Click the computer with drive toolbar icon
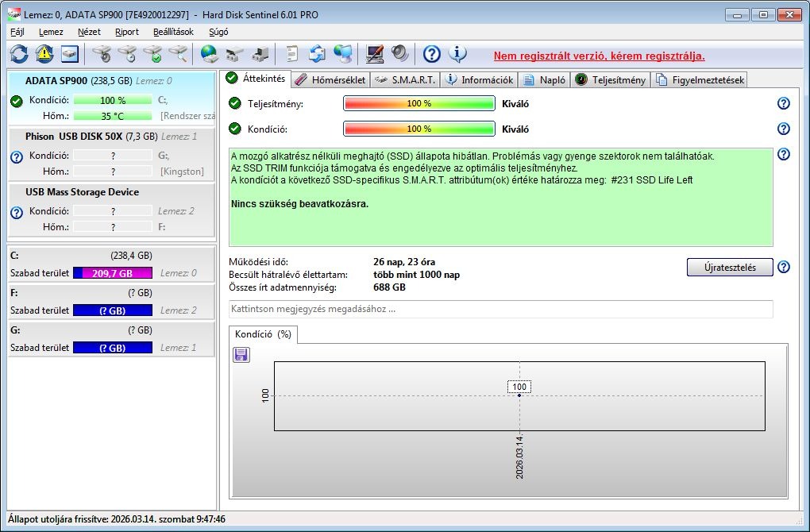Viewport: 810px width, 532px height. pos(260,54)
